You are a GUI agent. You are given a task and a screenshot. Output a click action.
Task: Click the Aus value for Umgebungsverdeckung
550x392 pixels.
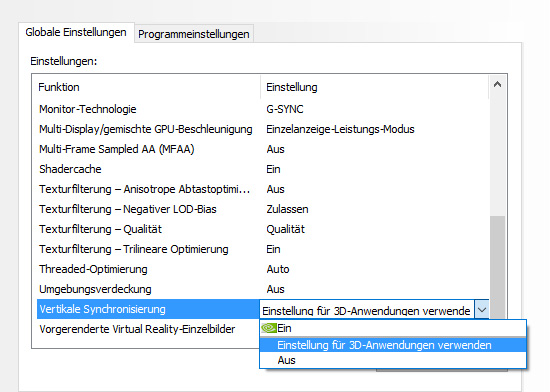click(x=275, y=289)
